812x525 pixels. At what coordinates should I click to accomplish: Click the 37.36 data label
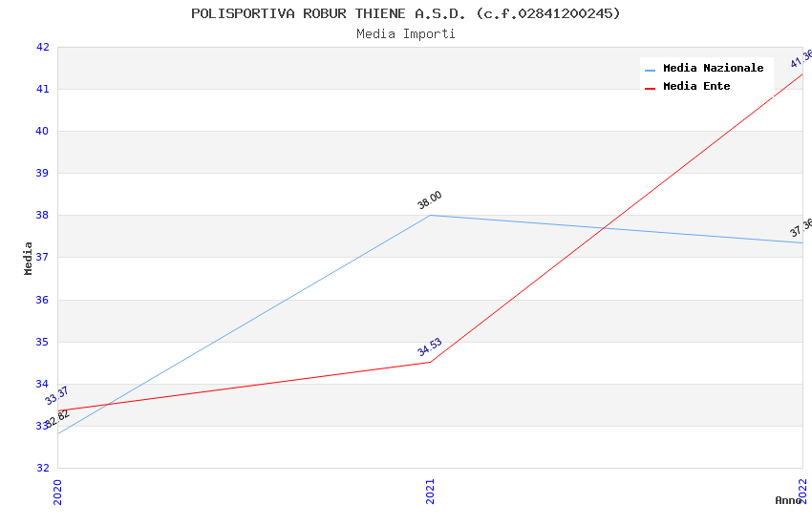pyautogui.click(x=801, y=227)
